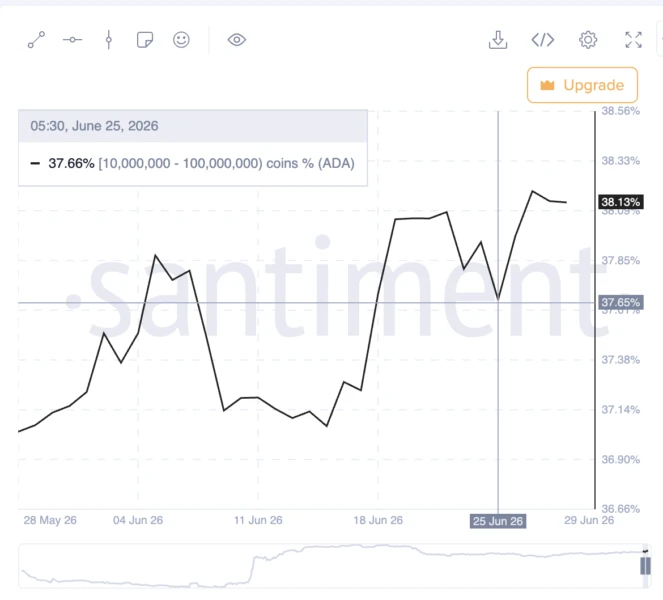Open the emoji picker tool
The image size is (663, 600).
point(181,40)
